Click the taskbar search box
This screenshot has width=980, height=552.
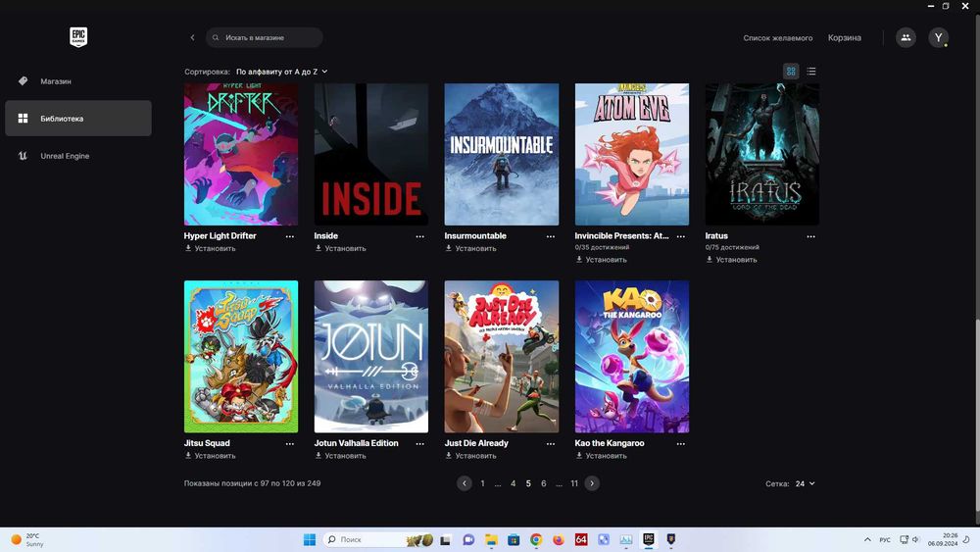[378, 539]
